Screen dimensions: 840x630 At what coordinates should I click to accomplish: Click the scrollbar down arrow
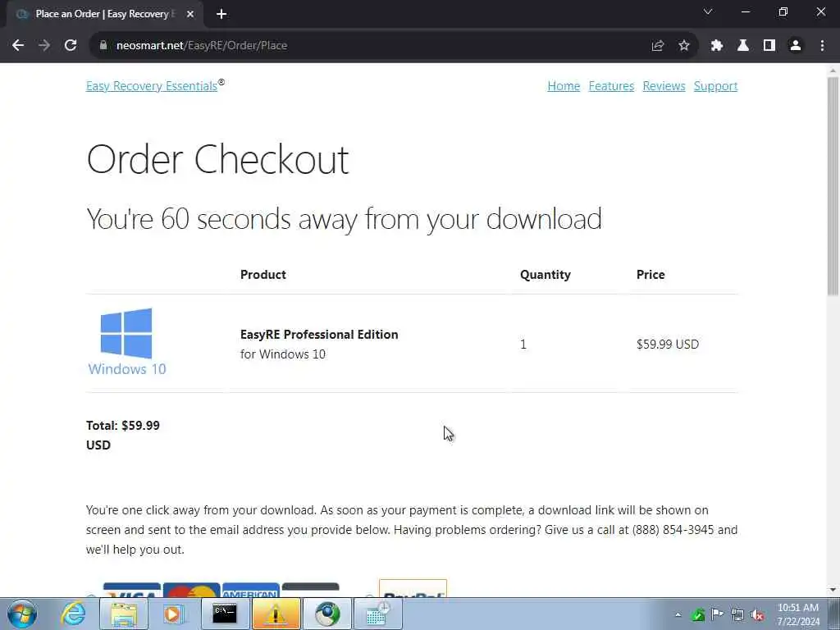coord(833,590)
